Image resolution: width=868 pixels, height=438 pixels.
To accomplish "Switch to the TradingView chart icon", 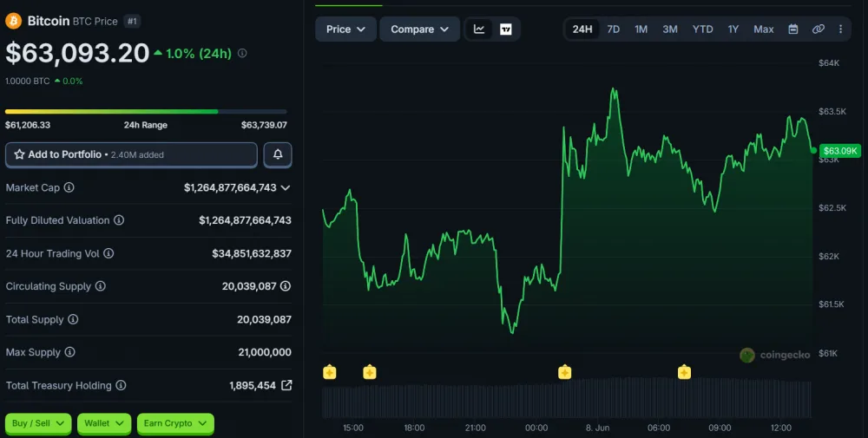I will point(505,29).
